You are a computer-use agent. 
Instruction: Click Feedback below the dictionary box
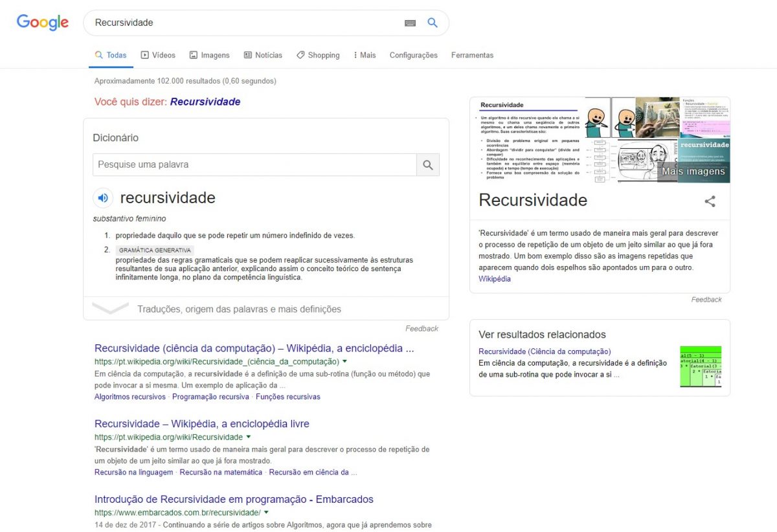[x=422, y=329]
